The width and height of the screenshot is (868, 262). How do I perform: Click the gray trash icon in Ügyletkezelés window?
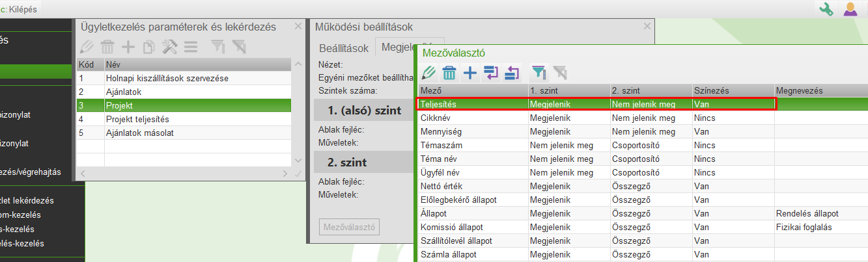tap(107, 47)
